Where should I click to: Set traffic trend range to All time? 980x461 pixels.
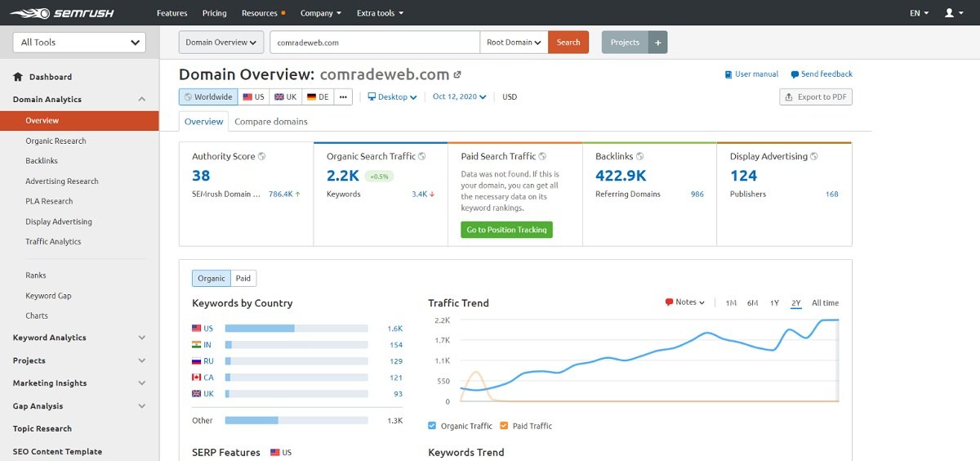pos(825,303)
